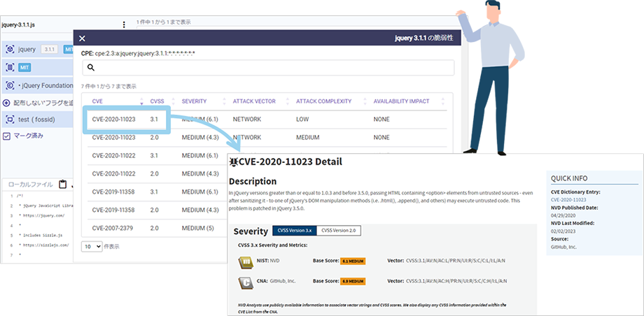Click the 7 件中 1 から 7 まで表示 count text

(x=108, y=87)
